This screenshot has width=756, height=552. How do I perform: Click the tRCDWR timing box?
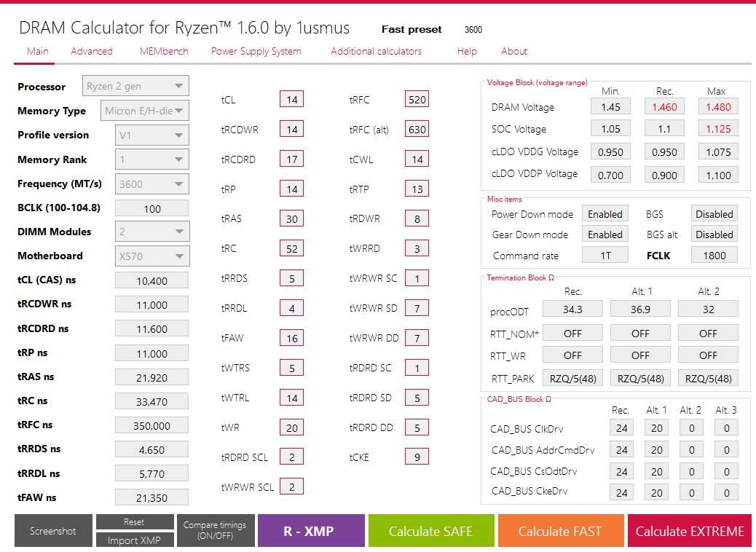pos(292,129)
